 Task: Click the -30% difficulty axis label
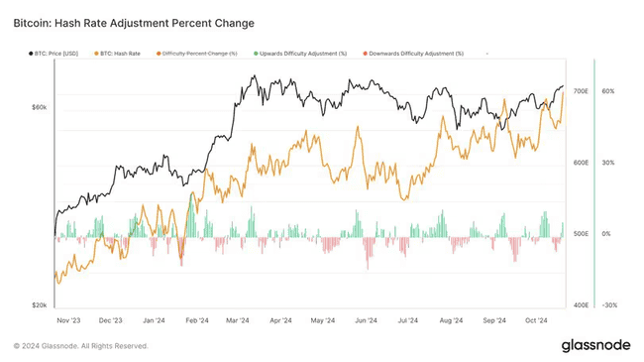(609, 305)
